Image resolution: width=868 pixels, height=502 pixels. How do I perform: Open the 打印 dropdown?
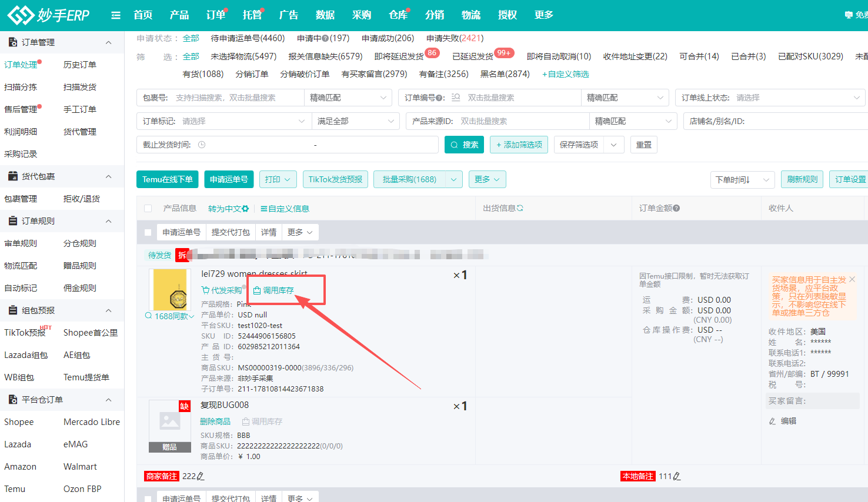point(278,179)
